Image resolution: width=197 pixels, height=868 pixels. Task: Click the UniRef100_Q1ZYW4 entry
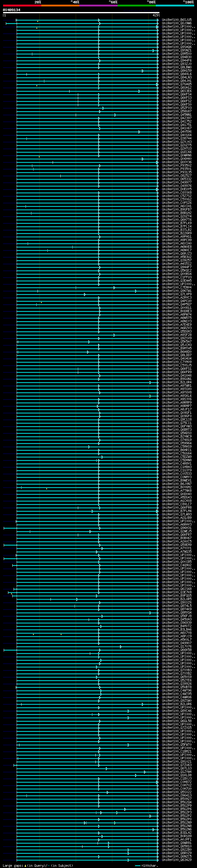(x=177, y=772)
